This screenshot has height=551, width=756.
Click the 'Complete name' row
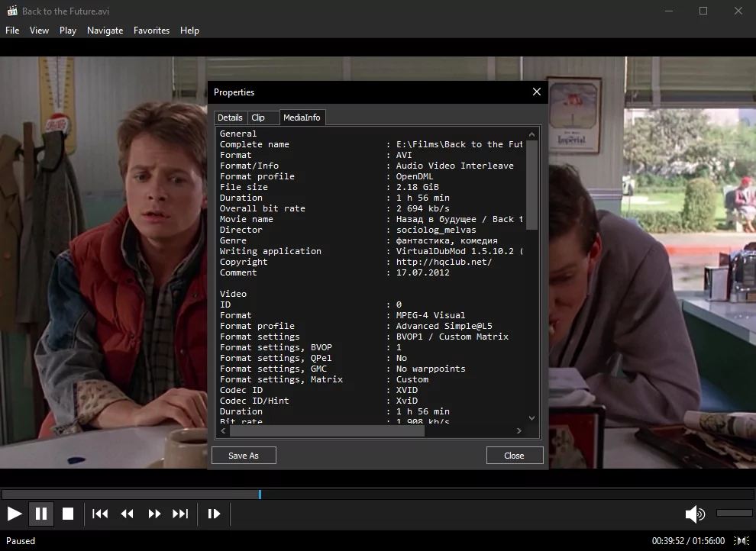pos(371,144)
